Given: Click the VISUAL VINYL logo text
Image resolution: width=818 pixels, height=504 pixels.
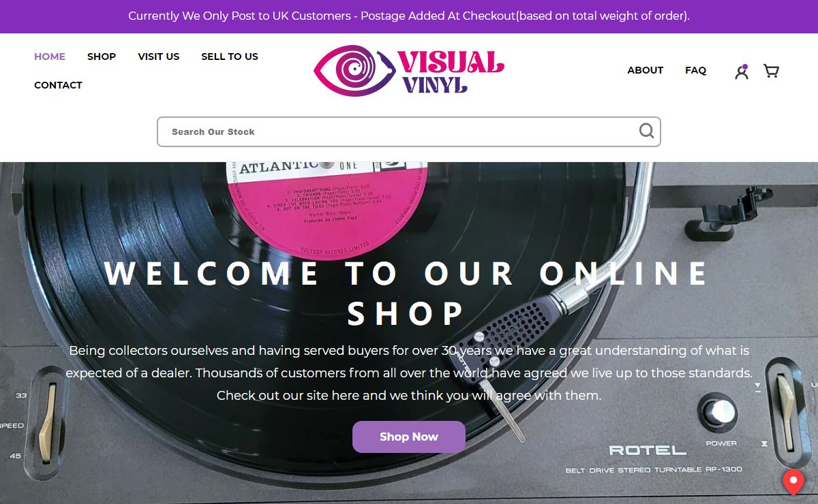Looking at the screenshot, I should point(451,71).
